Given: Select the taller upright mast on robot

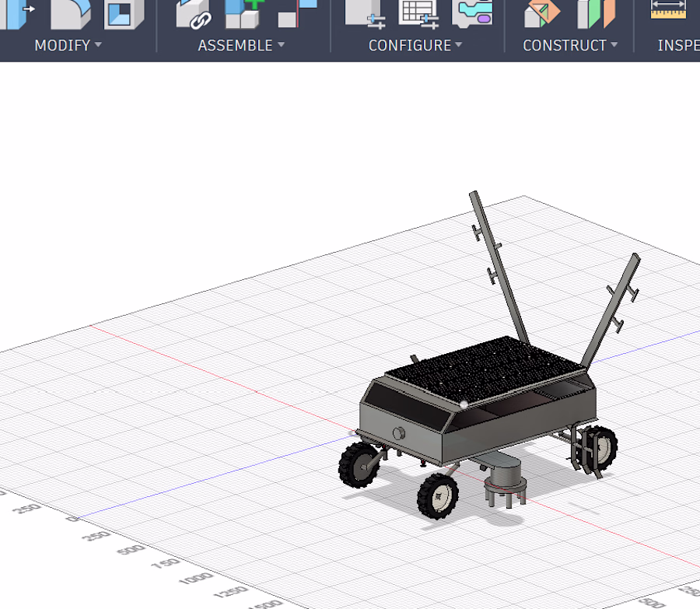Looking at the screenshot, I should pos(499,268).
